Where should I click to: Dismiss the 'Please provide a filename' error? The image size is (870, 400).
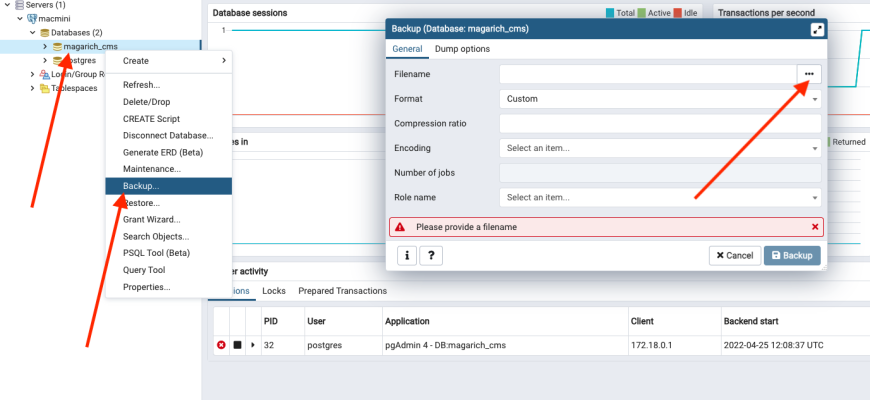pos(814,227)
